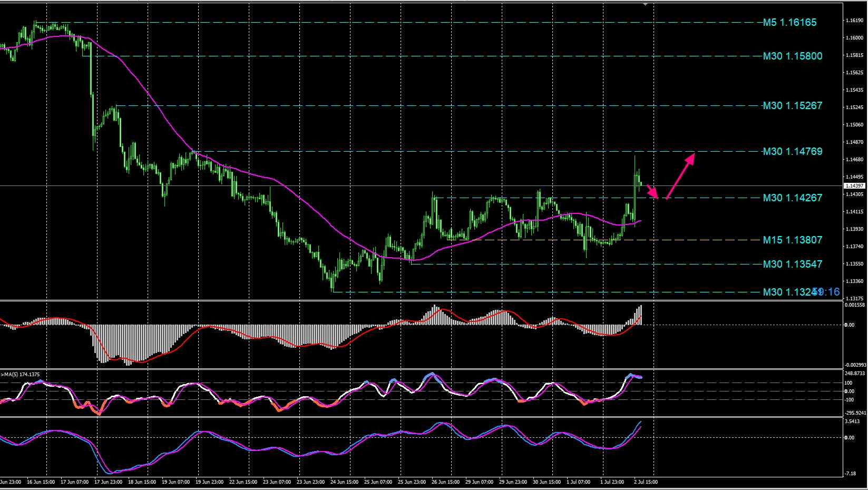
Task: Click the 0.001558 histogram scale value
Action: (855, 305)
